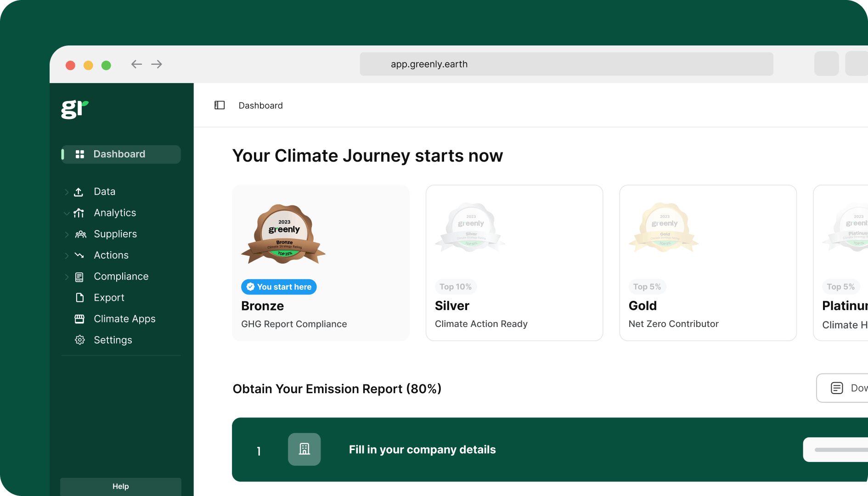Image resolution: width=868 pixels, height=496 pixels.
Task: Click 'Net Zero Contributor' text
Action: click(x=673, y=324)
